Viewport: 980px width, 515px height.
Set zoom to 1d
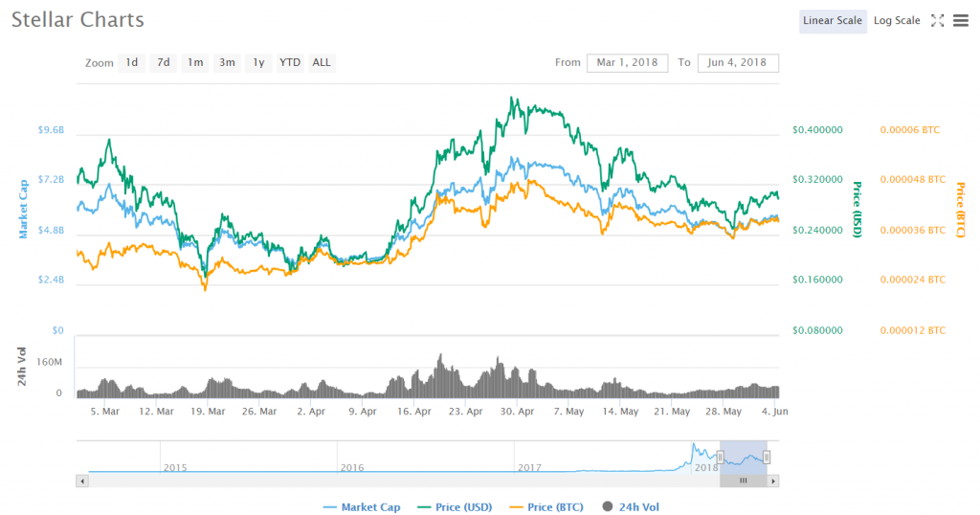[x=132, y=62]
